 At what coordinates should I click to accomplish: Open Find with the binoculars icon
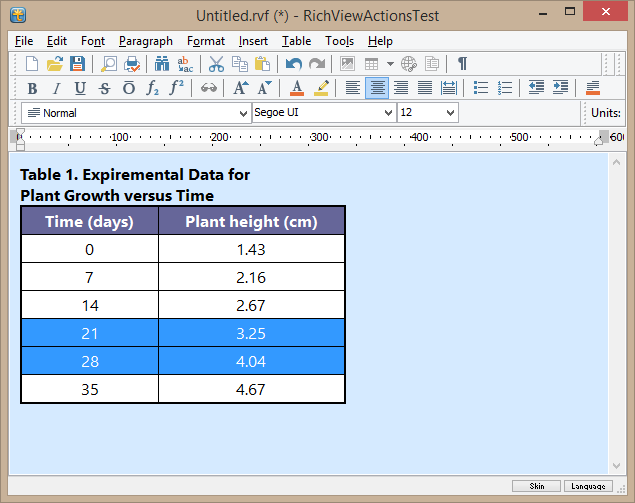162,64
